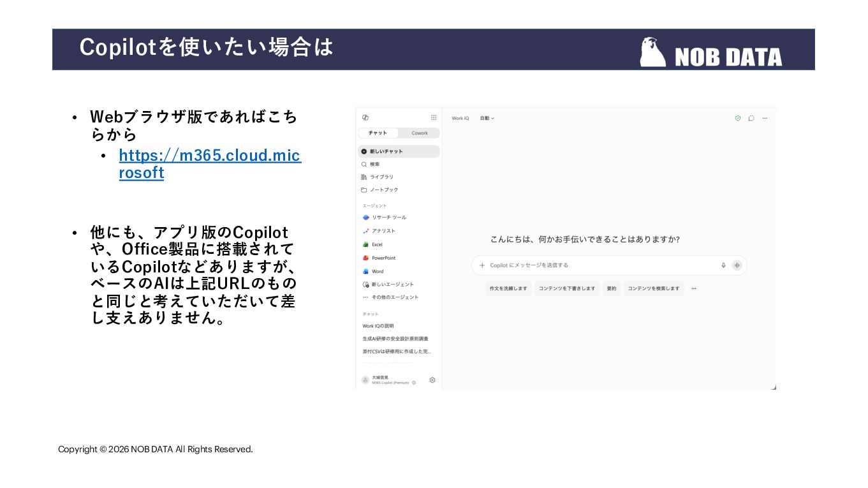Open the more options menu in header

(x=765, y=118)
